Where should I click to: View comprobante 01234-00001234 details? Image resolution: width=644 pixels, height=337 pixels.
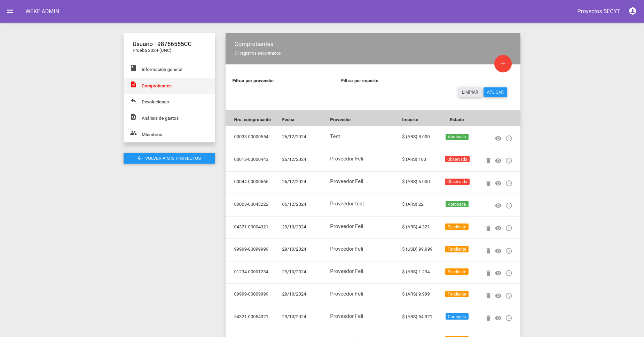pyautogui.click(x=498, y=273)
